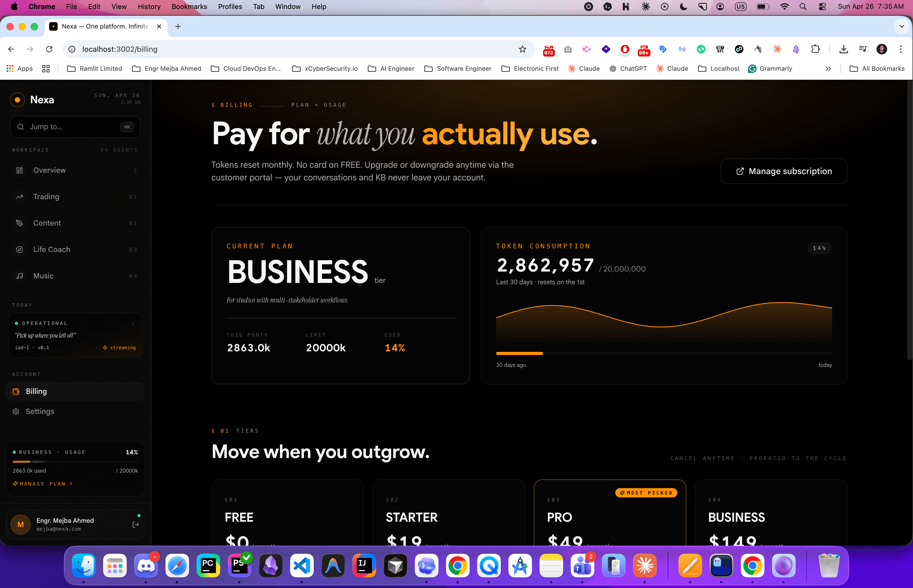913x588 pixels.
Task: Open Visual Studio Code from the dock
Action: [x=302, y=566]
